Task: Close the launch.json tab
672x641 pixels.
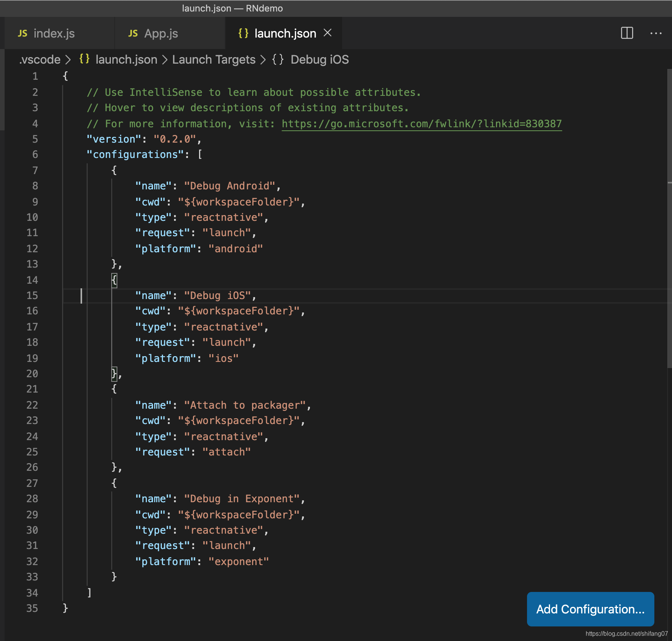Action: (x=328, y=33)
